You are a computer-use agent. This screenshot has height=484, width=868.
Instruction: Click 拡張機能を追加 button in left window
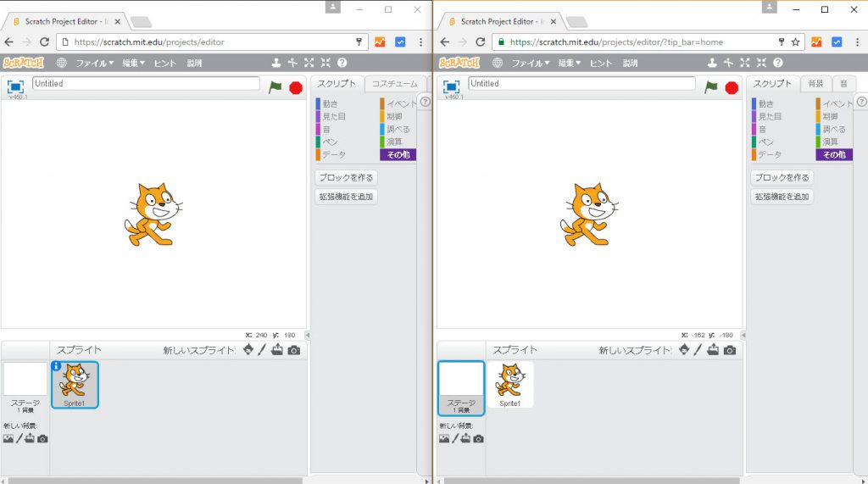click(346, 197)
